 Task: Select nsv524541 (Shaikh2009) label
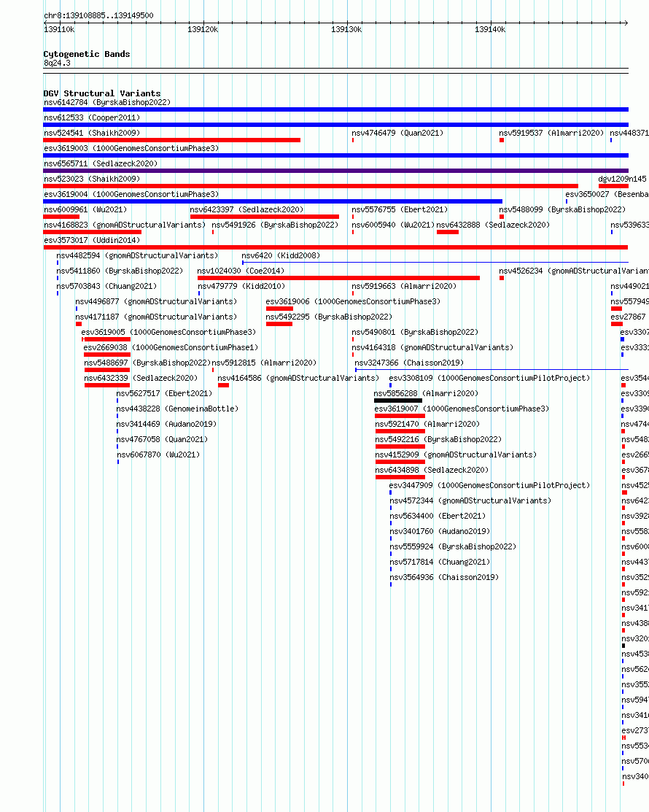pos(92,133)
